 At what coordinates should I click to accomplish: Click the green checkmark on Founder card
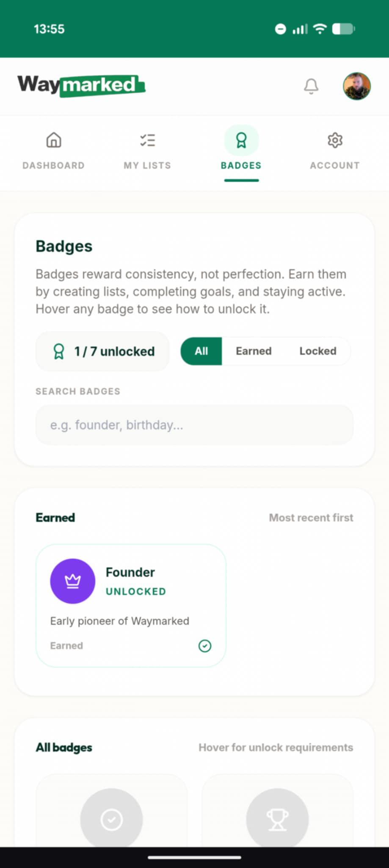pyautogui.click(x=205, y=645)
